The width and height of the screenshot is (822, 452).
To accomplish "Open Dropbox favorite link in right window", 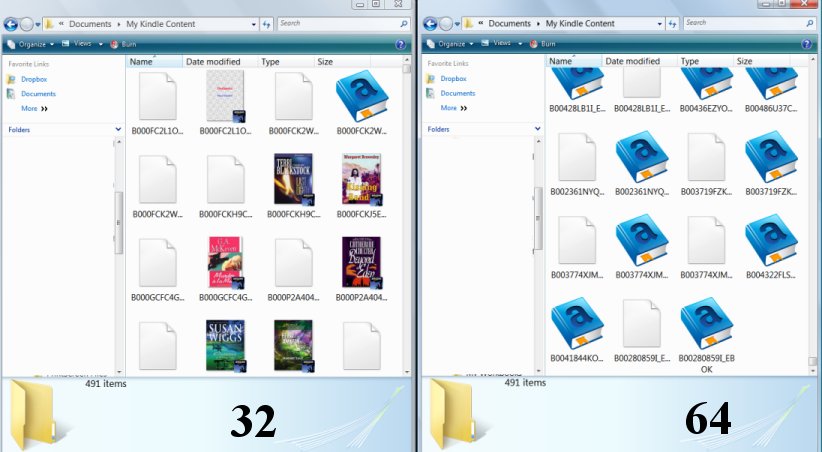I will (453, 79).
